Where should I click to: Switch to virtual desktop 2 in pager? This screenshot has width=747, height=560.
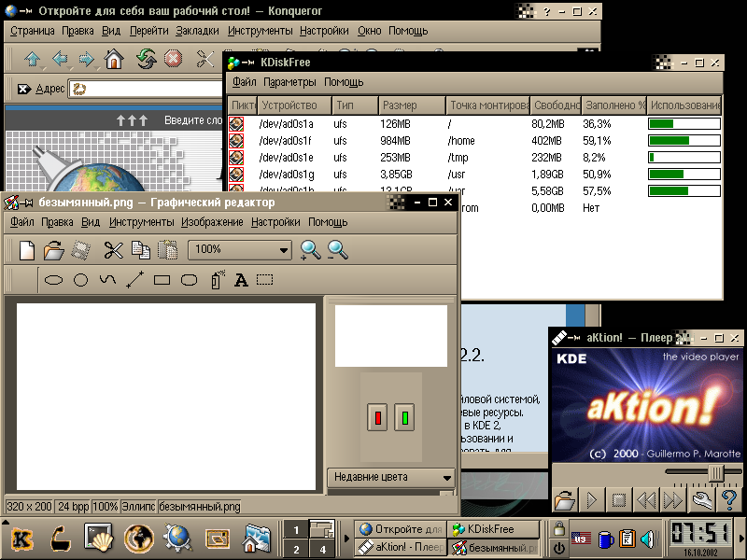point(296,549)
